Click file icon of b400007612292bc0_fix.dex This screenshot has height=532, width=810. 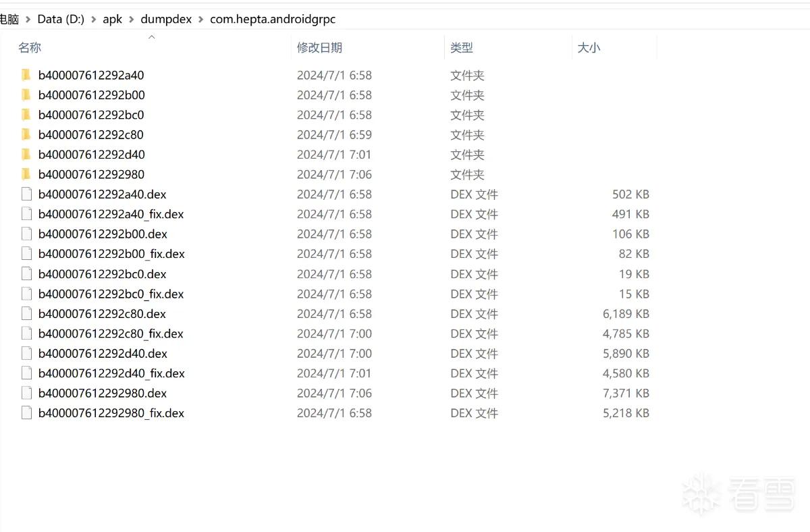(x=26, y=294)
